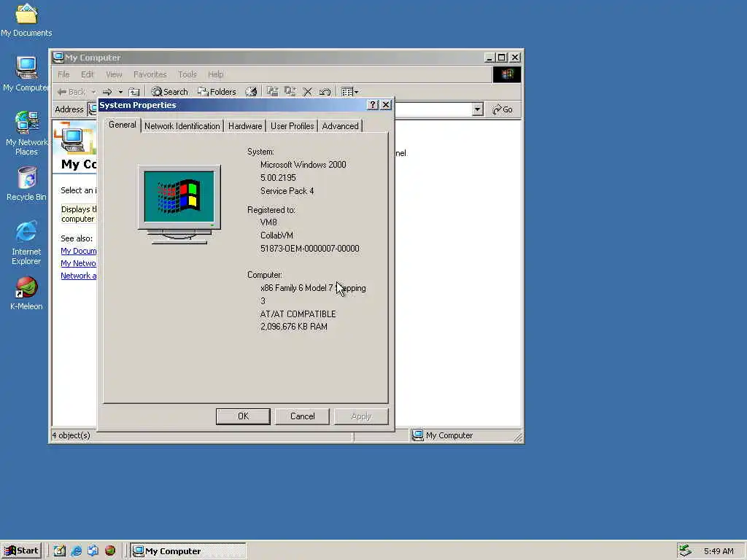Close the System Properties dialog
Viewport: 747px width, 560px height.
386,105
